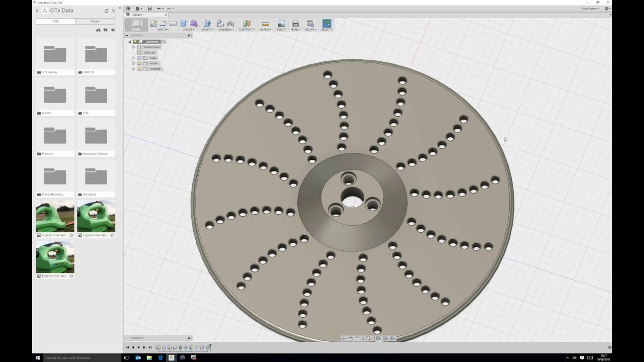Viewport: 644px width, 362px height.
Task: Click the upload icon in data panel
Action: [x=98, y=30]
